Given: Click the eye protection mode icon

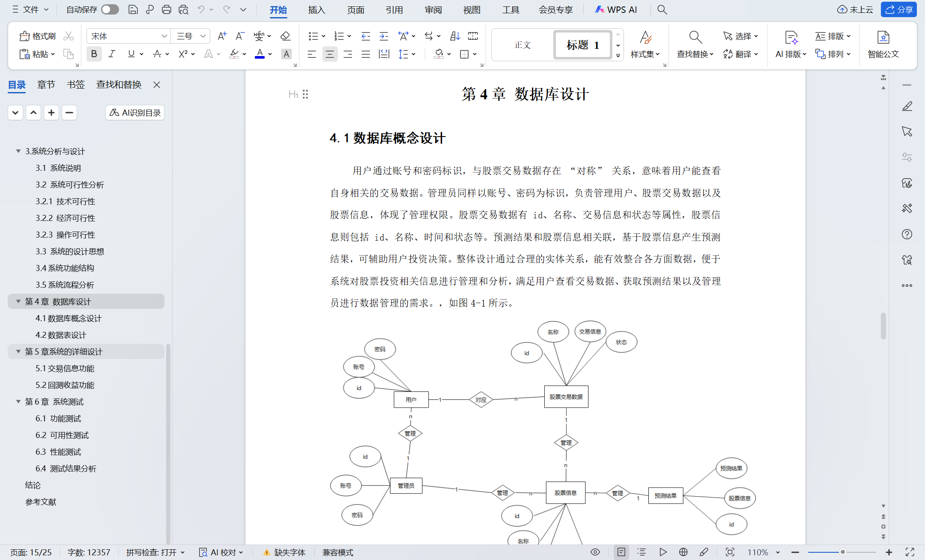Looking at the screenshot, I should 595,552.
